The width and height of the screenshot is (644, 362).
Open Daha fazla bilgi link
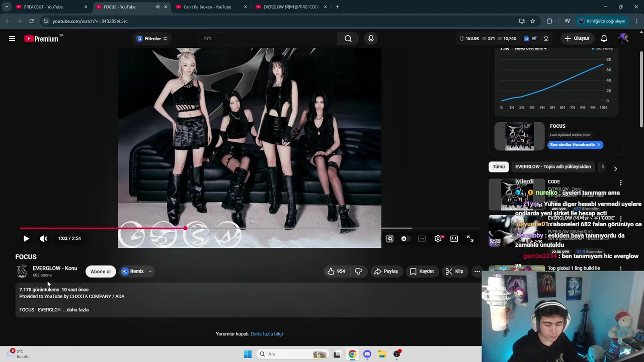(x=267, y=334)
